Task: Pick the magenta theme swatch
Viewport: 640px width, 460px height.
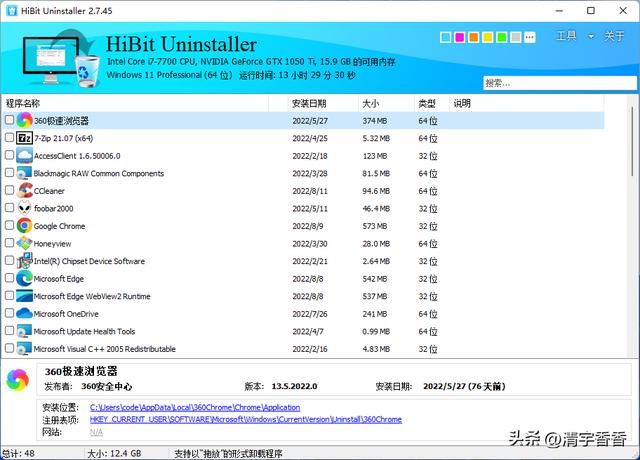Action: [460, 38]
